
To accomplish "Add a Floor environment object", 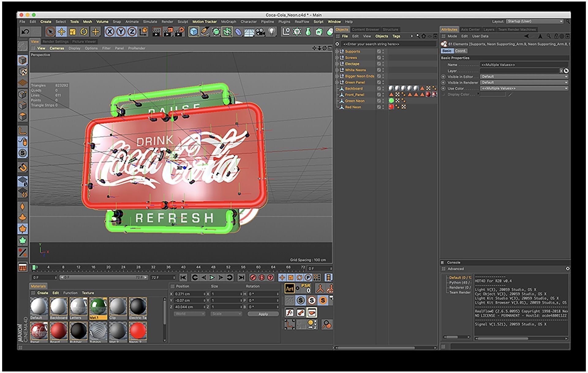I will (x=249, y=32).
